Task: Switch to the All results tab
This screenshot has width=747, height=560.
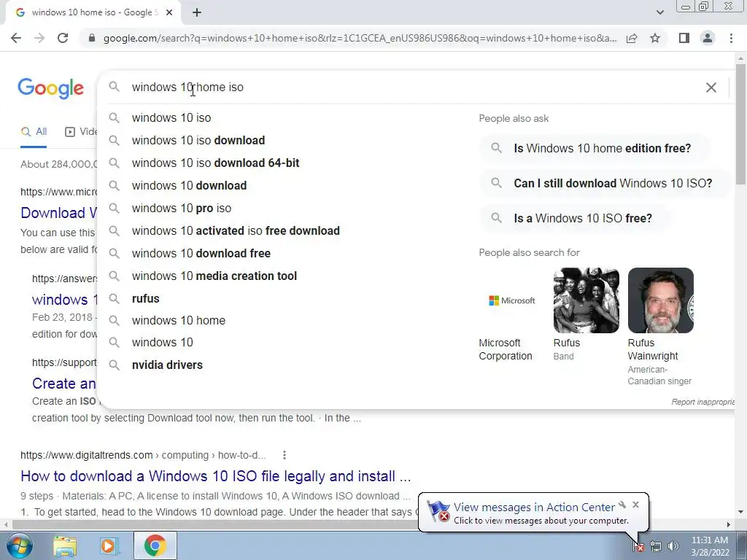Action: click(34, 132)
